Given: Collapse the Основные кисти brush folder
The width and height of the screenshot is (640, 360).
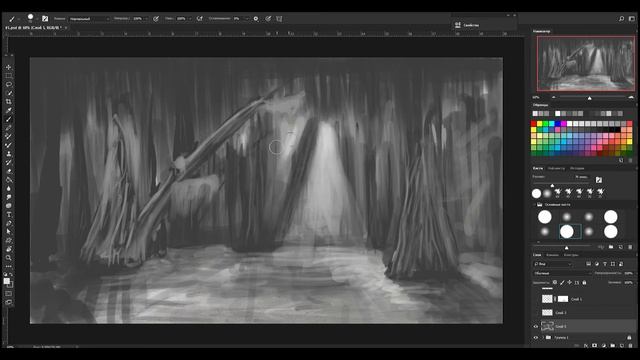Looking at the screenshot, I should tap(534, 204).
